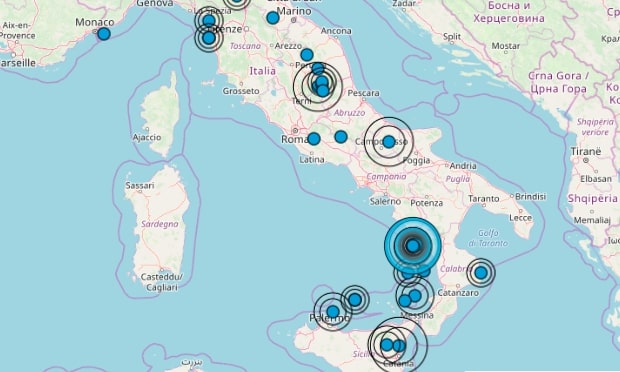The image size is (620, 372).
Task: Click the Marseille label
Action: pos(18,63)
